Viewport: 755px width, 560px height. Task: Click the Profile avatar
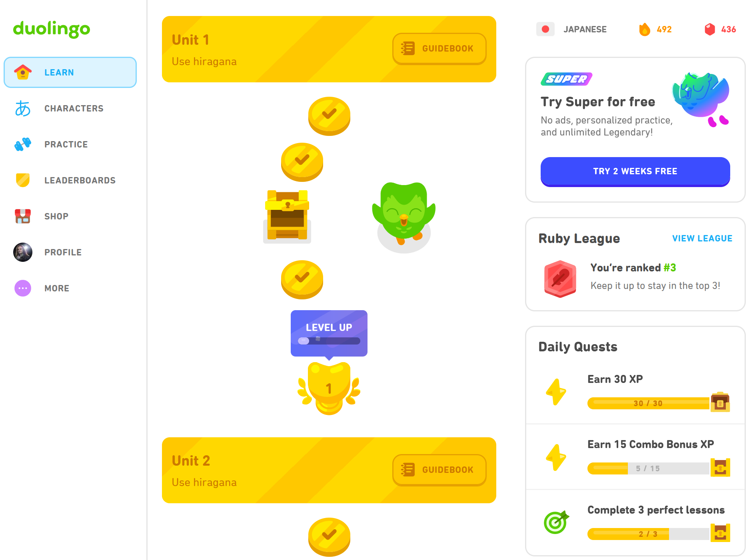[23, 252]
